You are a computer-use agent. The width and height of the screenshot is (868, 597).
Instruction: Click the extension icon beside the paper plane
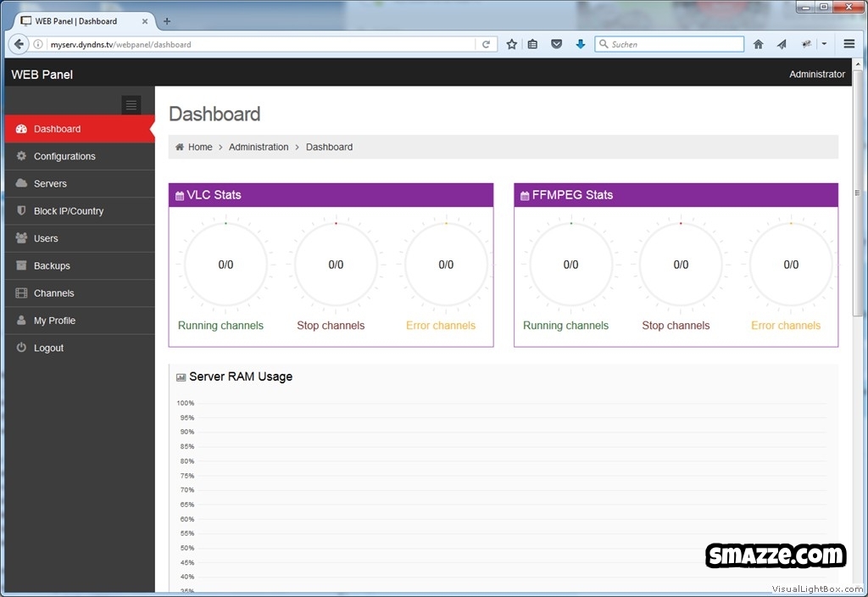click(x=806, y=44)
